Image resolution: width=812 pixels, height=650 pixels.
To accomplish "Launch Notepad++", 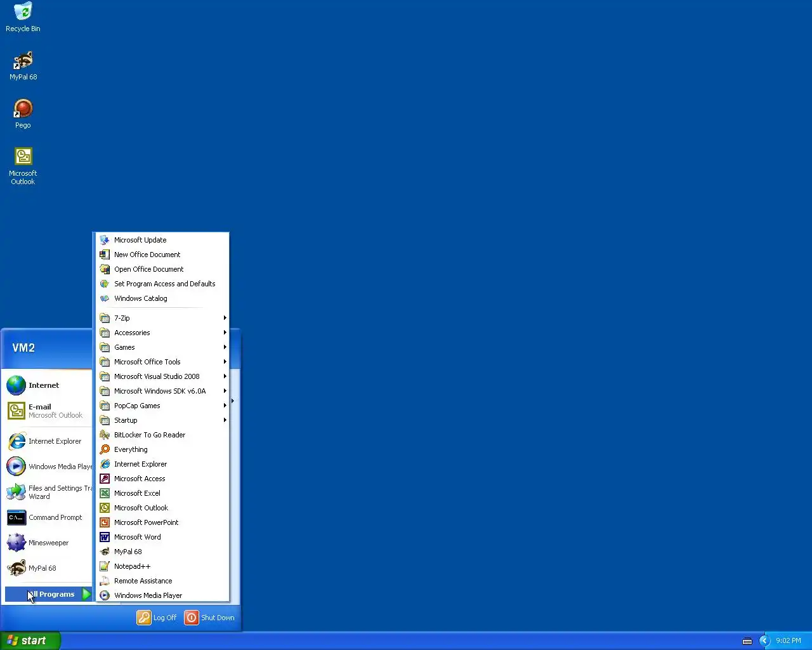I will click(162, 566).
